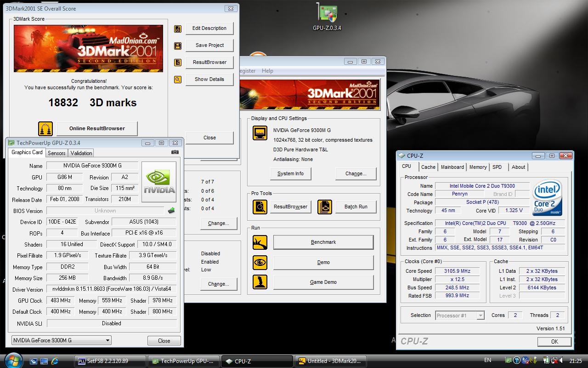Click the GPU-Z screenshot camera icon
This screenshot has width=588, height=368.
coord(175,152)
